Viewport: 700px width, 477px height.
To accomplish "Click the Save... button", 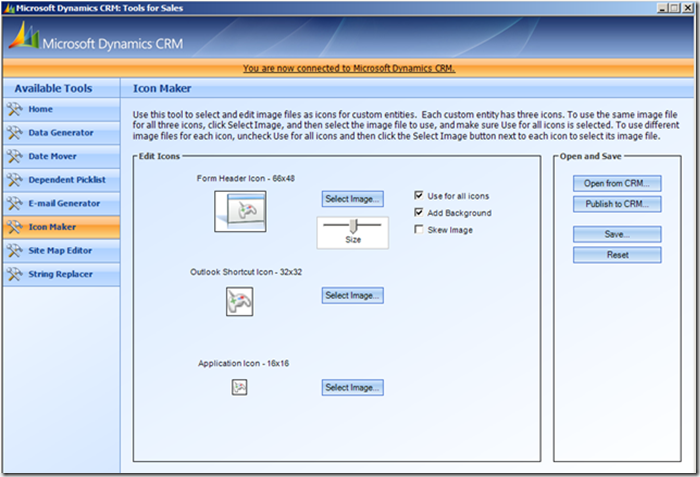I will [617, 234].
